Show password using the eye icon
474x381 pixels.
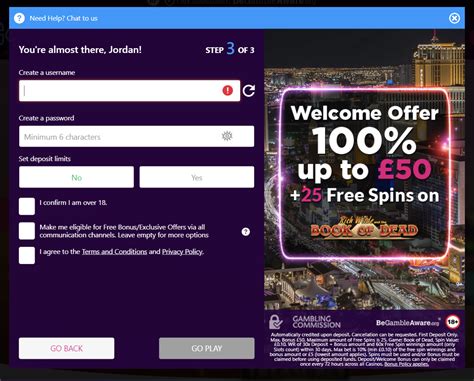click(x=227, y=136)
